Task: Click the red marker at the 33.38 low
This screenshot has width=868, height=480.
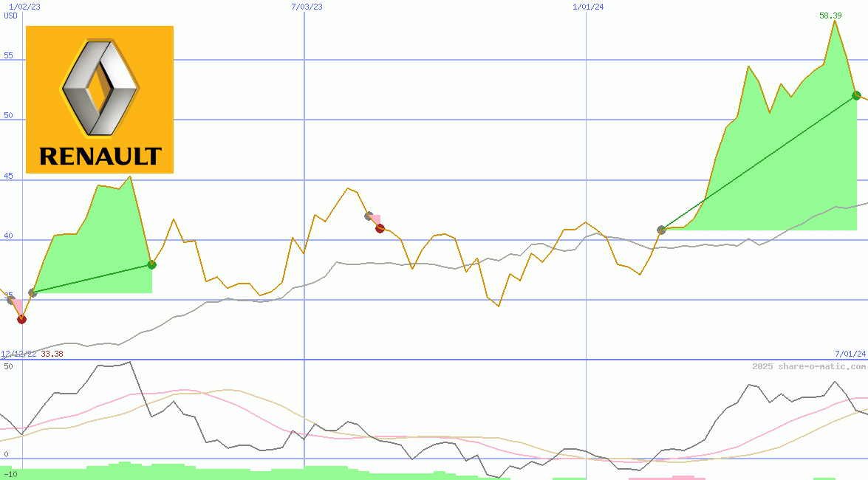Action: point(21,319)
